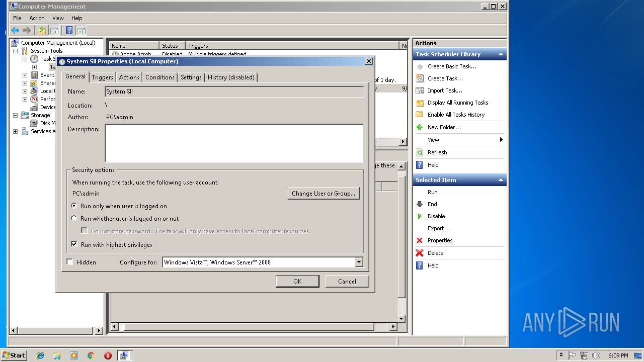644x362 pixels.
Task: Open the File menu
Action: pyautogui.click(x=17, y=18)
